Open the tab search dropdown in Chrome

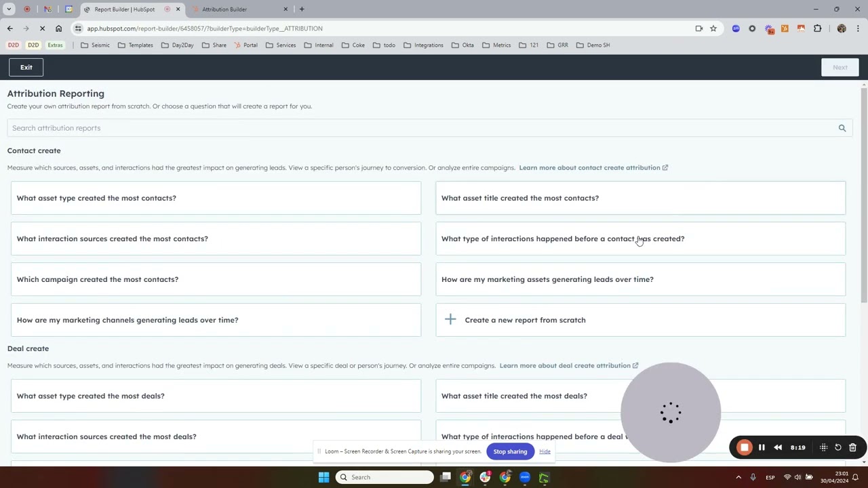[x=9, y=9]
